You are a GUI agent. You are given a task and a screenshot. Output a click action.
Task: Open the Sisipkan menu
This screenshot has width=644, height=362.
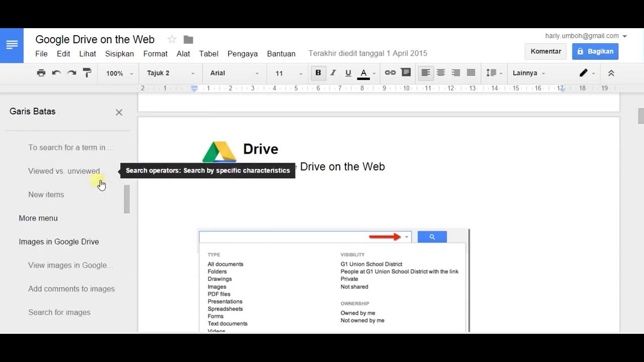(x=119, y=54)
